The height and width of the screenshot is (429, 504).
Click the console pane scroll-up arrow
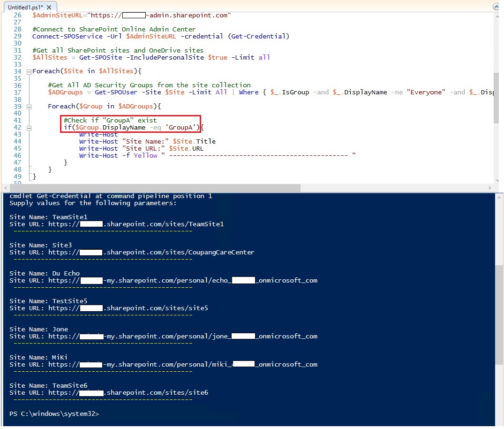coord(499,198)
